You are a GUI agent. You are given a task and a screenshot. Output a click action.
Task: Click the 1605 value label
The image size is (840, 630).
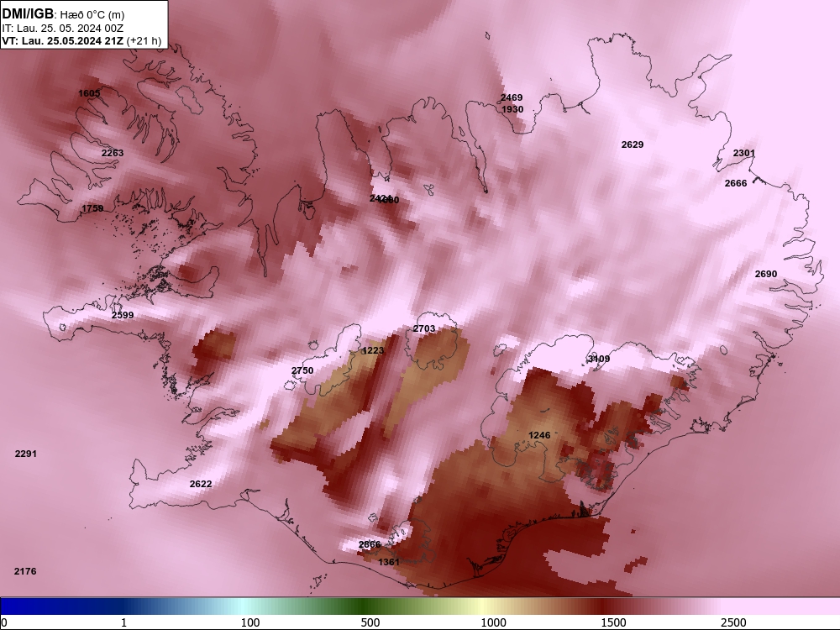point(89,93)
